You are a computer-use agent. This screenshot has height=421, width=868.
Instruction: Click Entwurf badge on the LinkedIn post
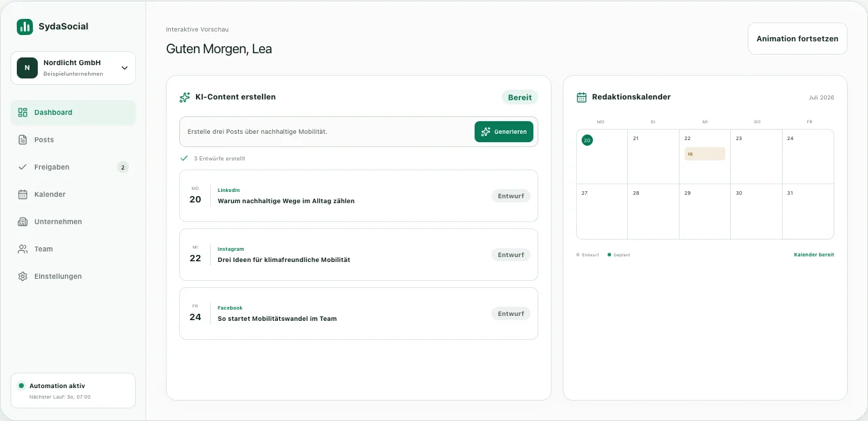pos(511,196)
